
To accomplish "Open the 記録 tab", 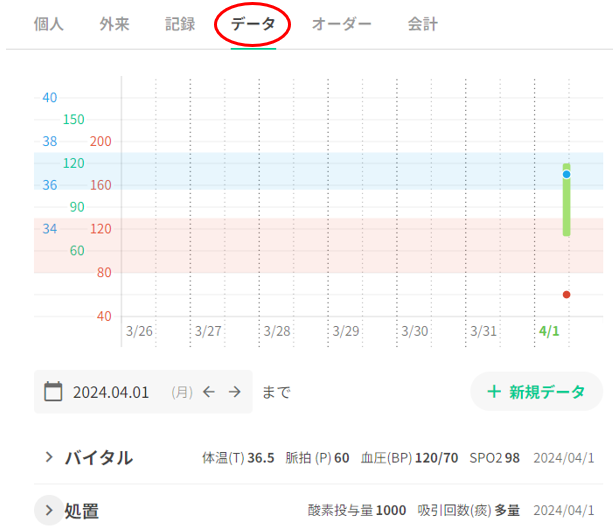I will [x=180, y=24].
